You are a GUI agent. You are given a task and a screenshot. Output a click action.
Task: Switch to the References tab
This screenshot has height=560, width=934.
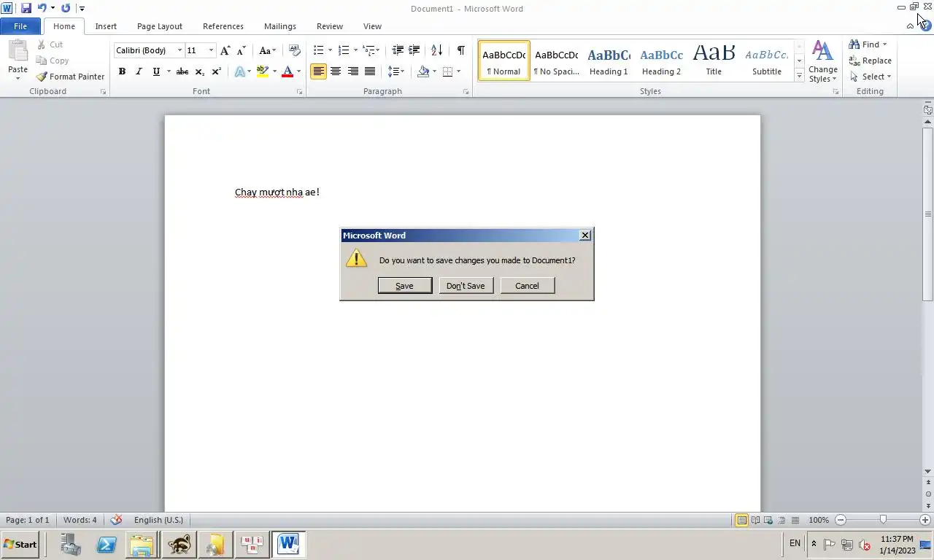223,26
